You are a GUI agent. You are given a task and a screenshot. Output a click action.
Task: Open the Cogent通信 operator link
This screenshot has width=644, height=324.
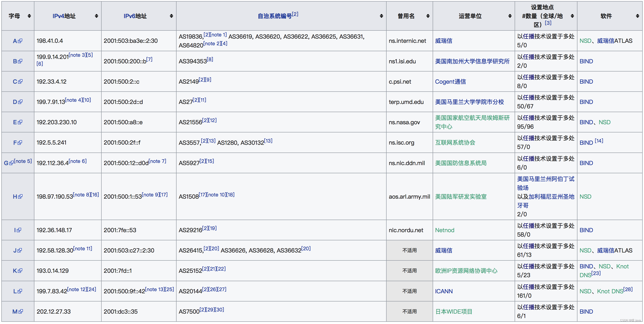(450, 82)
